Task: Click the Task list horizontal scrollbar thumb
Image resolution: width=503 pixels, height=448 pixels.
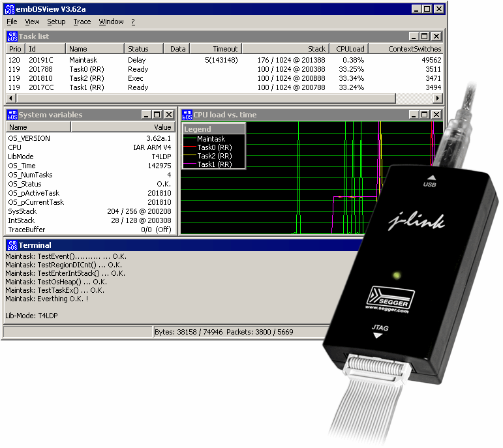Action: (x=206, y=98)
